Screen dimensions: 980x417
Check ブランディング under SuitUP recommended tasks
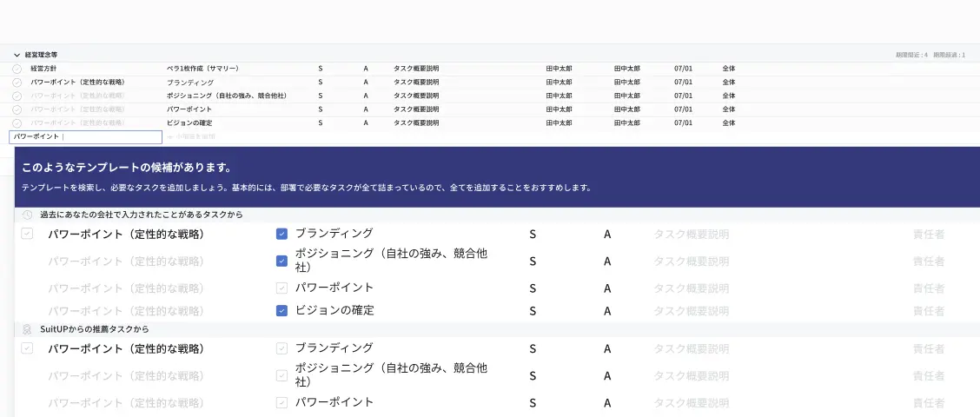click(x=281, y=348)
